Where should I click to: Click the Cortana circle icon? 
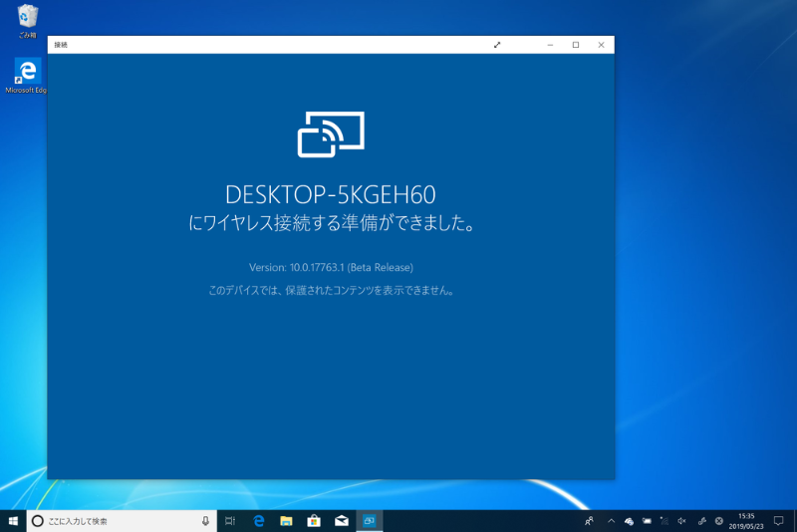(x=38, y=521)
